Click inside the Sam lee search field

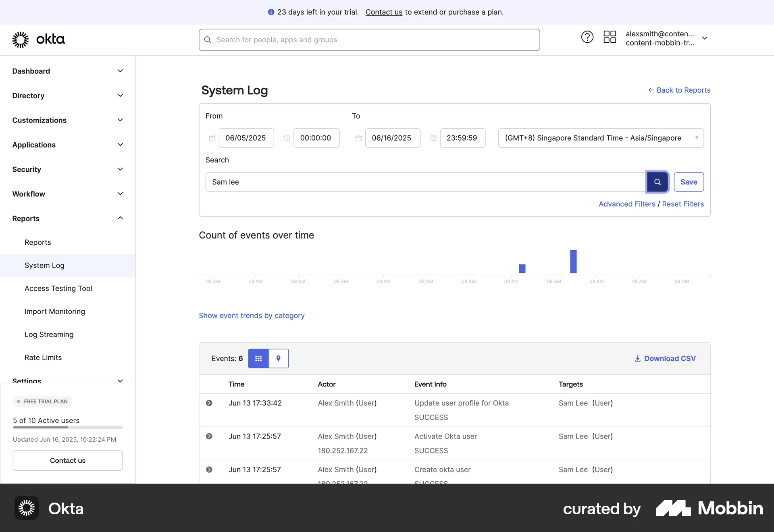tap(403, 182)
